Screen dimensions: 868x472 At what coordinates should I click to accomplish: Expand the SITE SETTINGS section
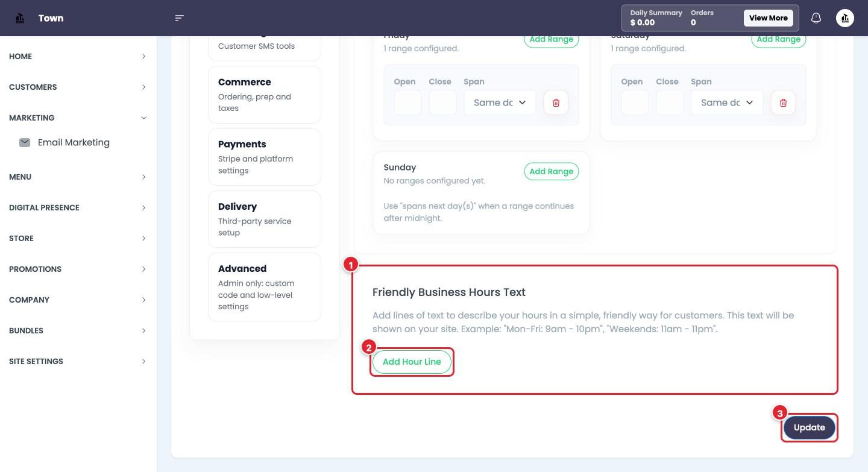tap(78, 361)
